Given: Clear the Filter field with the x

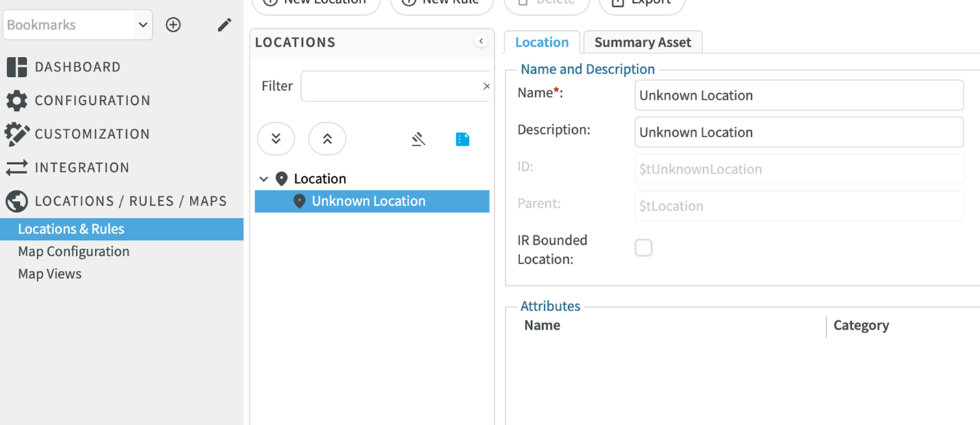Looking at the screenshot, I should pyautogui.click(x=487, y=86).
